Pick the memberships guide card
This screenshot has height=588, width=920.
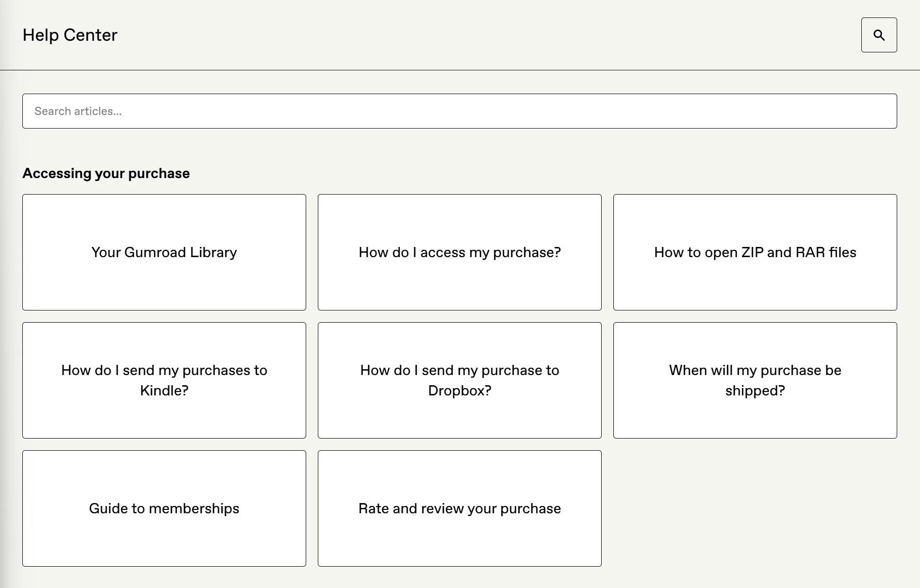164,508
